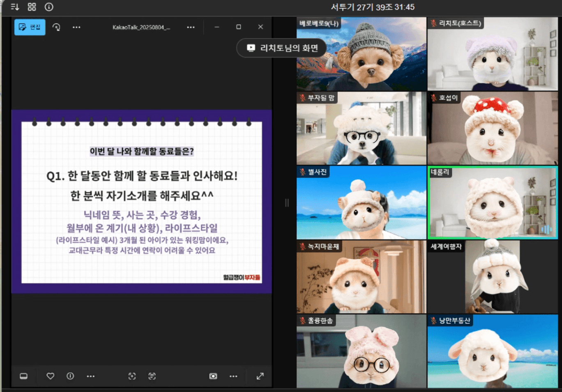Maximize the Photos viewer window
The height and width of the screenshot is (392, 562).
(x=239, y=27)
